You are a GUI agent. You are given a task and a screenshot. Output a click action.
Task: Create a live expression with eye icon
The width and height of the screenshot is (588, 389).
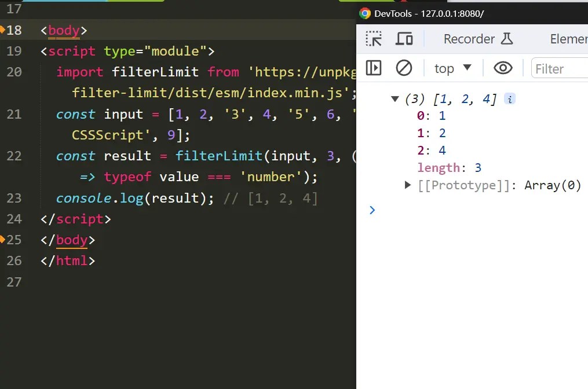tap(503, 68)
